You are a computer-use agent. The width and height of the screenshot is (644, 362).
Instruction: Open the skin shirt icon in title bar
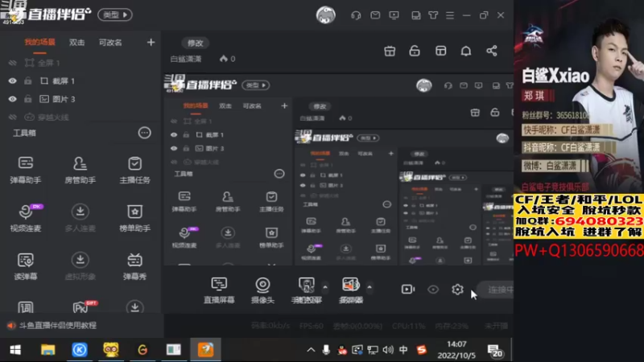(x=433, y=15)
